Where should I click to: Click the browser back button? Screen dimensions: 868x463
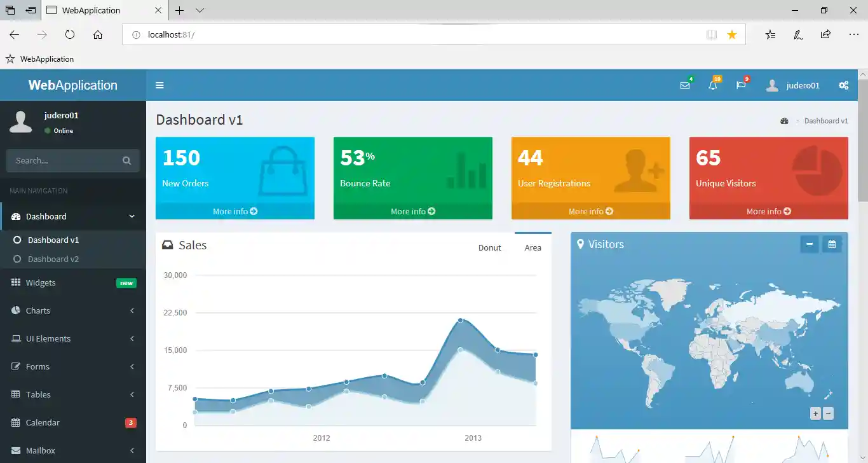pos(14,34)
